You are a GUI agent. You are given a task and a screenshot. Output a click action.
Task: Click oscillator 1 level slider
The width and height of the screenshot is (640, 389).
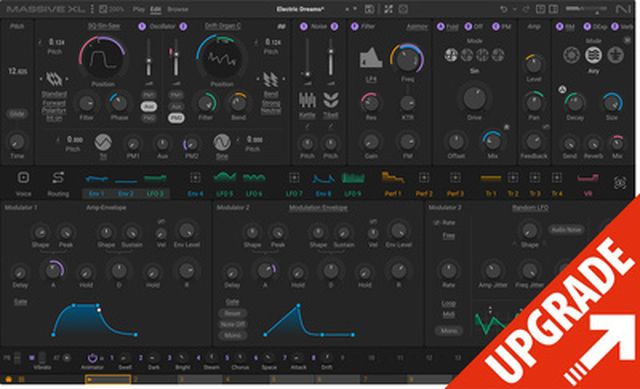pos(149,58)
